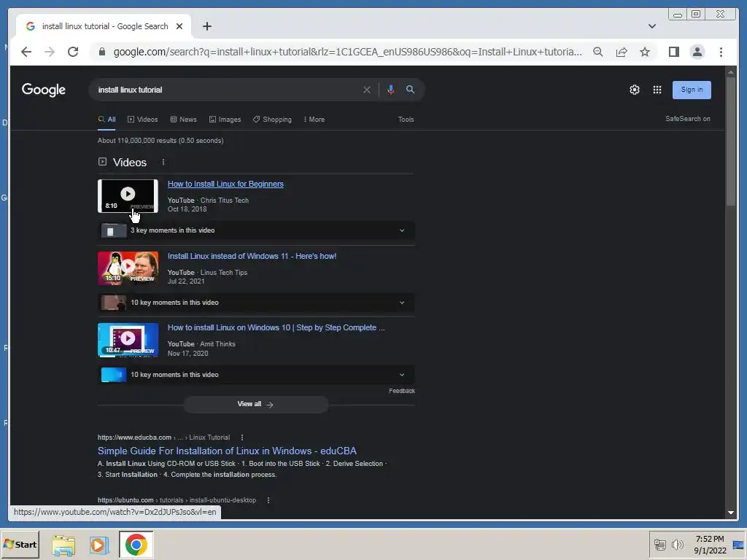The width and height of the screenshot is (747, 560).
Task: Open Install Linux instead of Windows 11 link
Action: pos(252,256)
